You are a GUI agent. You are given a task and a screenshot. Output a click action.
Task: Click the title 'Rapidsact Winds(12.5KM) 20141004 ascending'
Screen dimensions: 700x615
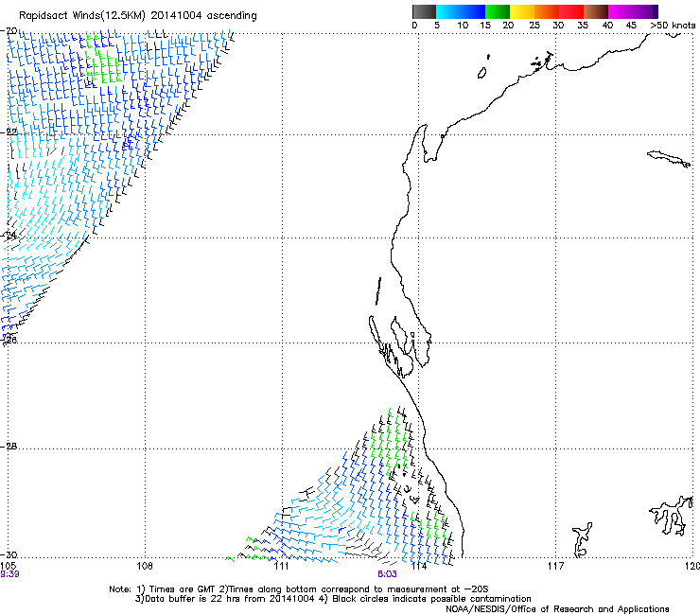138,16
